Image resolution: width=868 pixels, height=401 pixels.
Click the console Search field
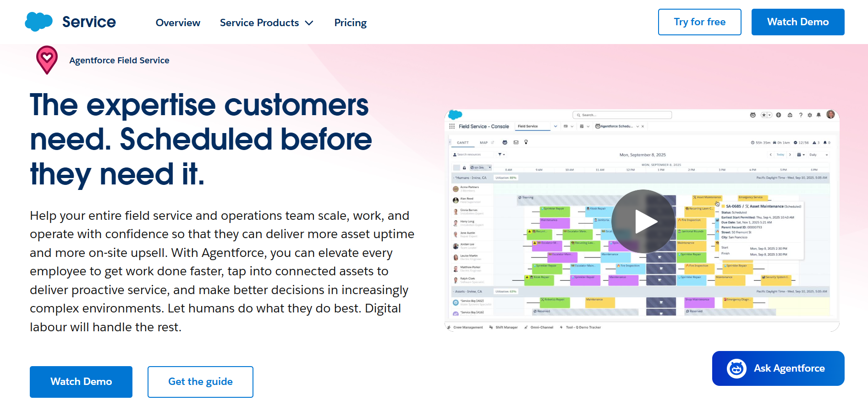[x=622, y=115]
